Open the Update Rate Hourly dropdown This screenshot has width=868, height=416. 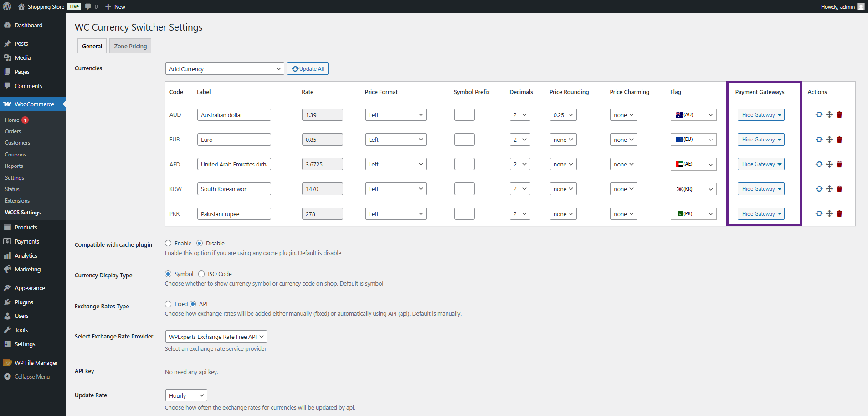click(186, 395)
